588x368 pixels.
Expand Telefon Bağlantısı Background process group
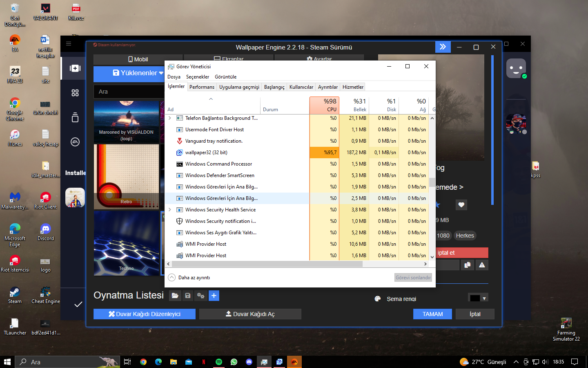click(x=170, y=118)
